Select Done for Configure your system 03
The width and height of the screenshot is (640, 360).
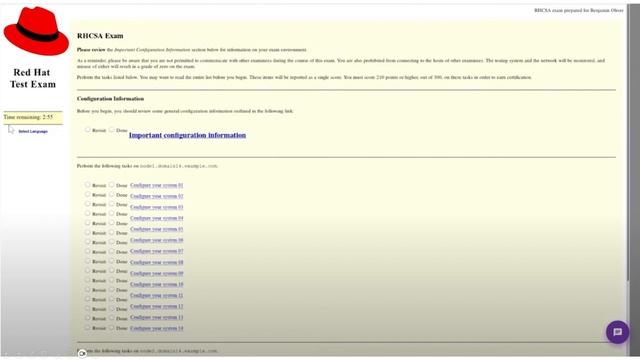coord(111,204)
